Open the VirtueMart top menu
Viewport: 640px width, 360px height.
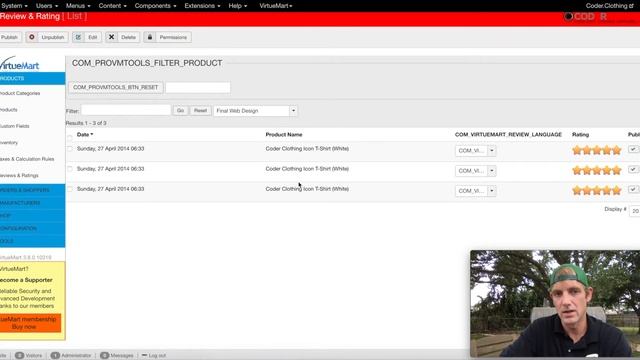(276, 6)
